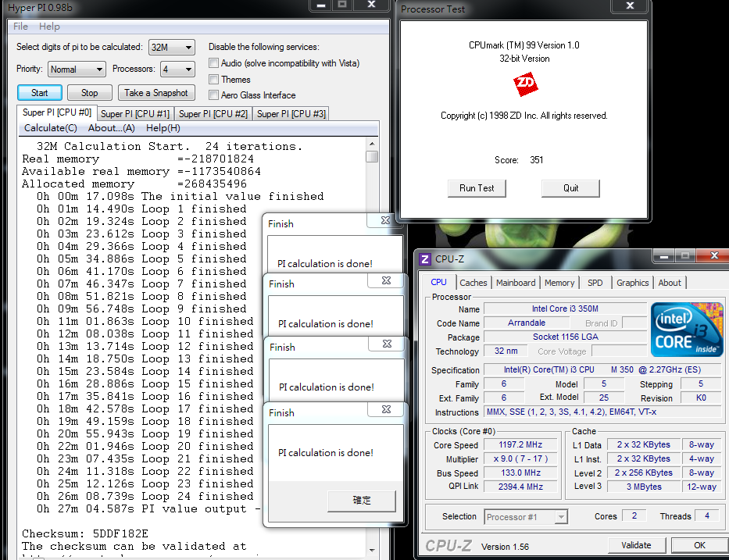
Task: Click the Start button in Hyper PI
Action: 40,92
